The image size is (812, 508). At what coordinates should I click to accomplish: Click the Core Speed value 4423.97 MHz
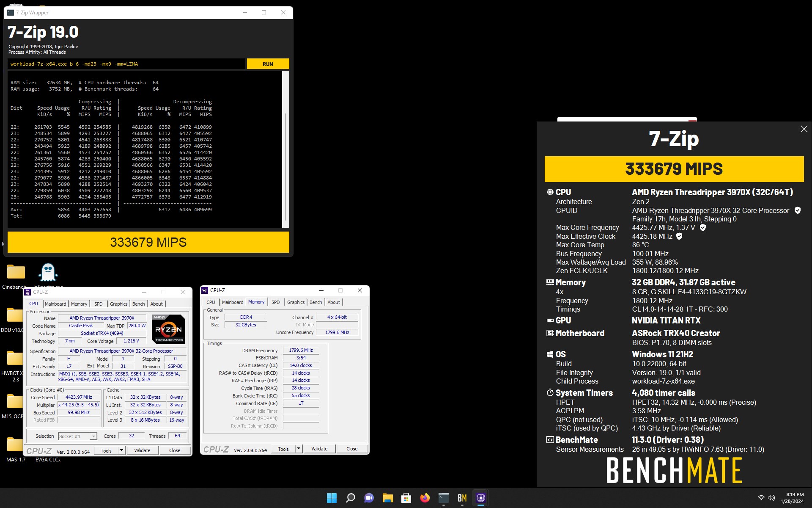(79, 397)
